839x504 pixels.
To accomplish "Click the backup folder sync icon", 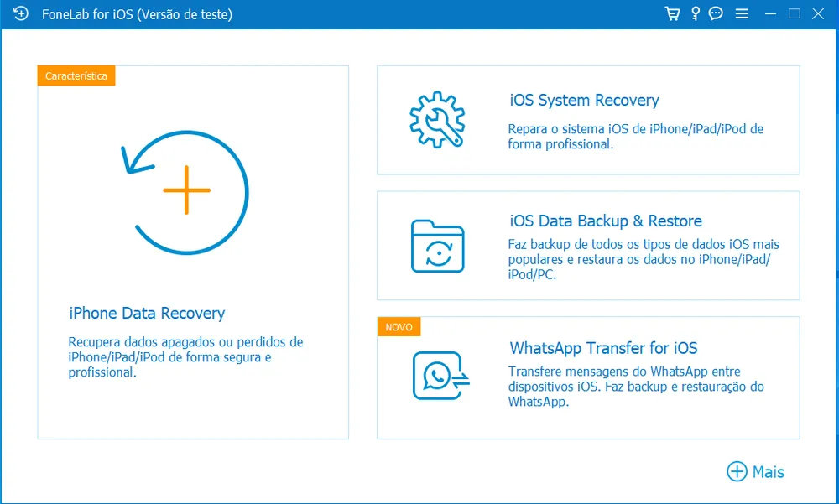I will click(437, 246).
